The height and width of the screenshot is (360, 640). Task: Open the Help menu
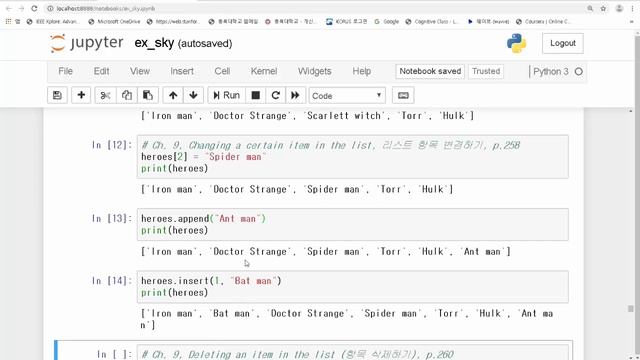pos(362,71)
